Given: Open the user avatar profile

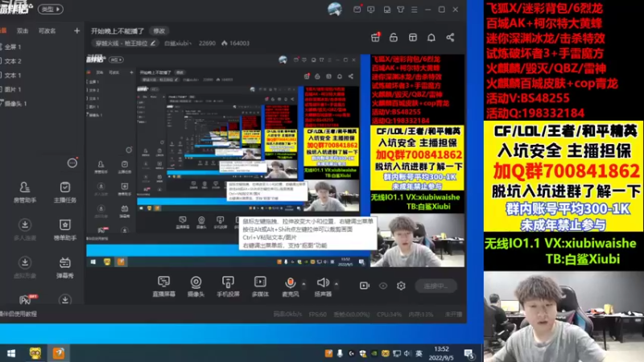Looking at the screenshot, I should pyautogui.click(x=335, y=9).
